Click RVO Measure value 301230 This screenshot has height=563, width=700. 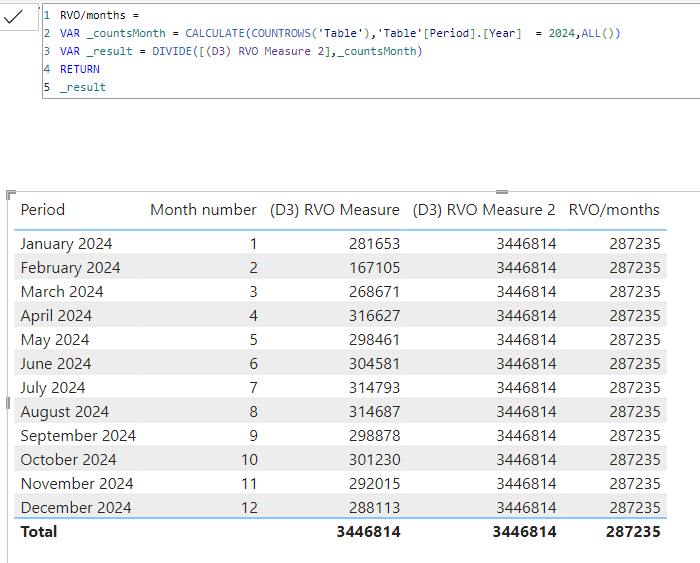point(374,459)
